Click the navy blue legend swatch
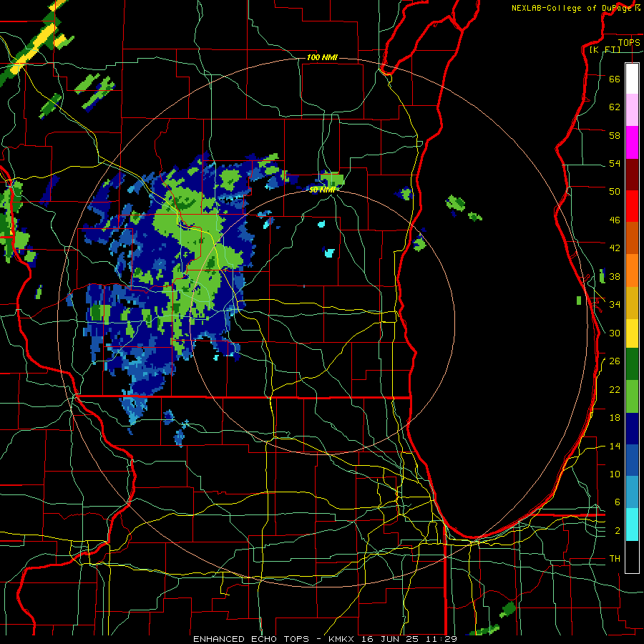Viewport: 644px width, 644px height. point(632,429)
